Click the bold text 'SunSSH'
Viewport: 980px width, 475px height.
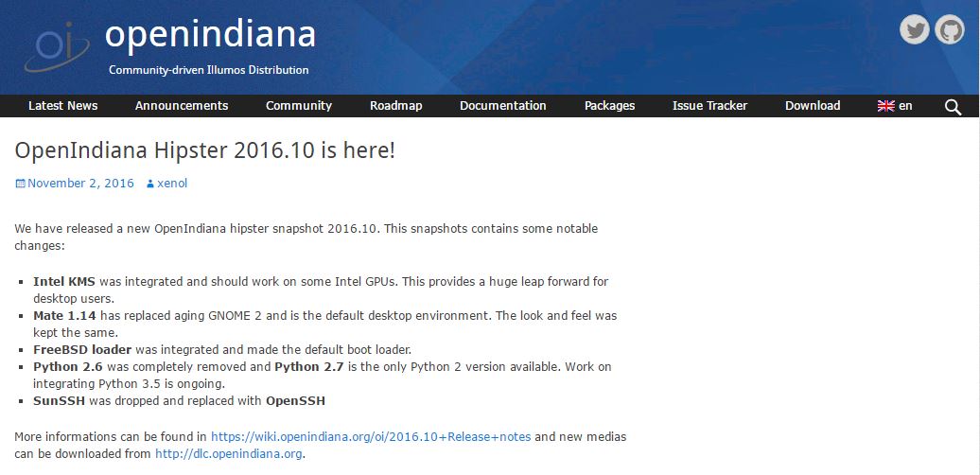[x=59, y=400]
